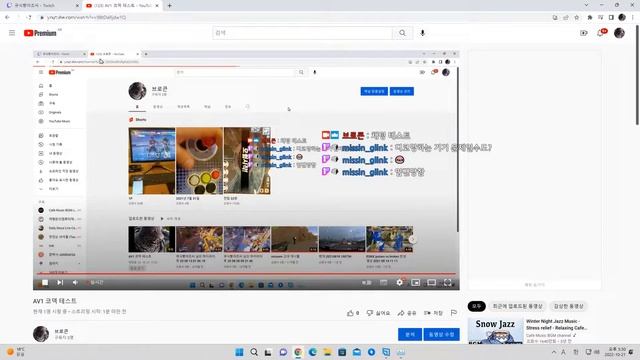Screen dimensions: 640x360
Task: Save the video with 저장 button
Action: coord(433,313)
